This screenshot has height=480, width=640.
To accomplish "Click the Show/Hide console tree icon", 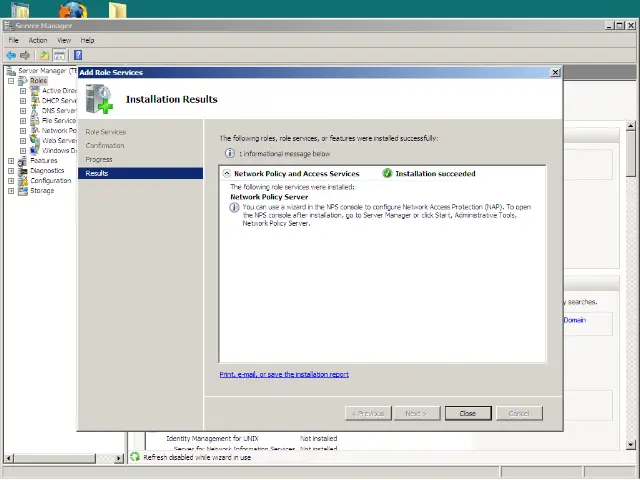I will 59,55.
